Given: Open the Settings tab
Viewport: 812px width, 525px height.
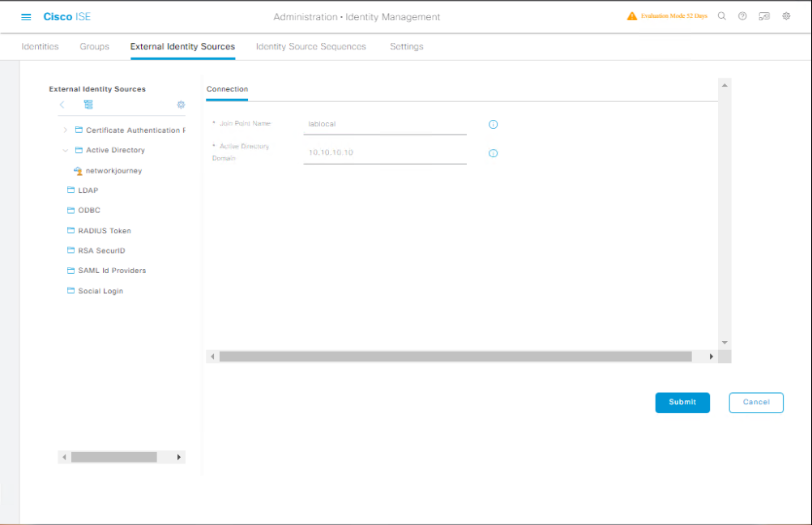Looking at the screenshot, I should pyautogui.click(x=407, y=47).
